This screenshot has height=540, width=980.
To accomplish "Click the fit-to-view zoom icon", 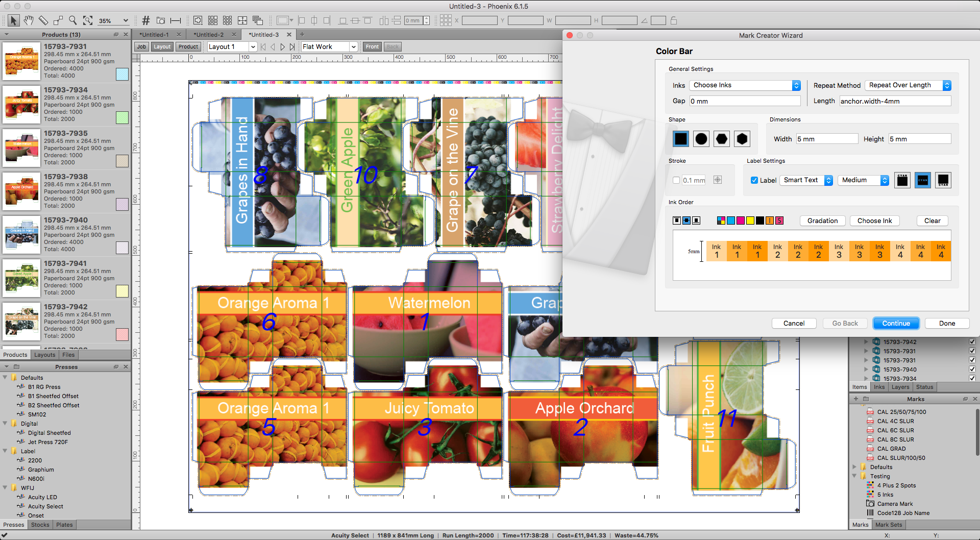I will [x=88, y=20].
